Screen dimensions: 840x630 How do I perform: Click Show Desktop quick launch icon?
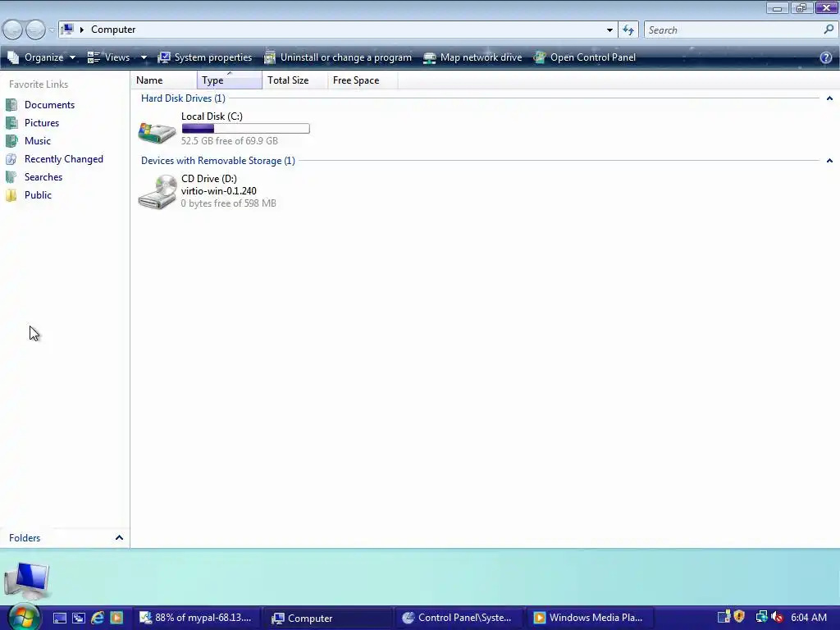pyautogui.click(x=59, y=619)
